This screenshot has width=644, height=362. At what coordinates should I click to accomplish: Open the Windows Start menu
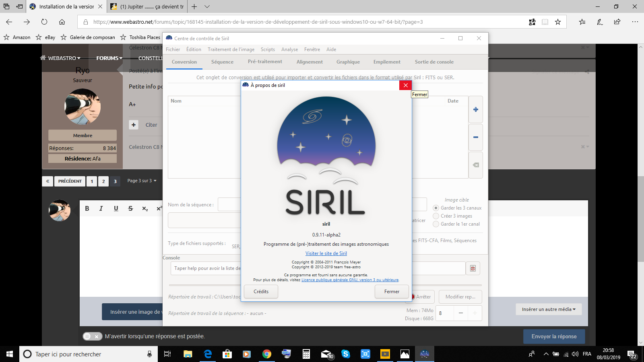tap(10, 354)
